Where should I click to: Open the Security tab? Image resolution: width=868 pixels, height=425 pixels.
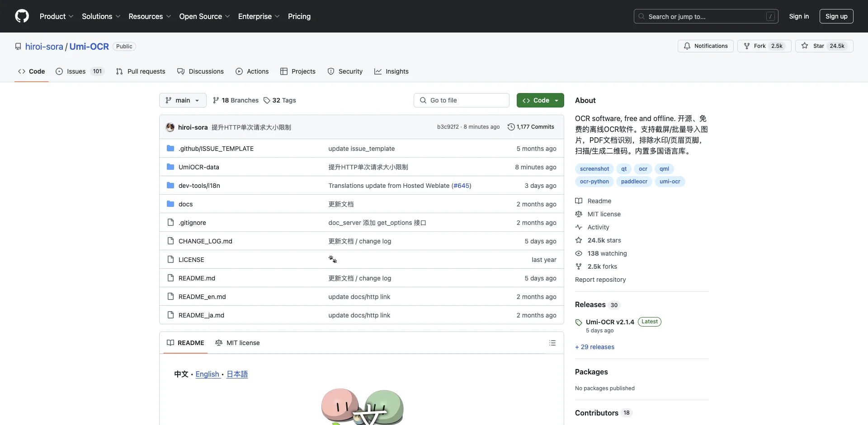[x=345, y=71]
